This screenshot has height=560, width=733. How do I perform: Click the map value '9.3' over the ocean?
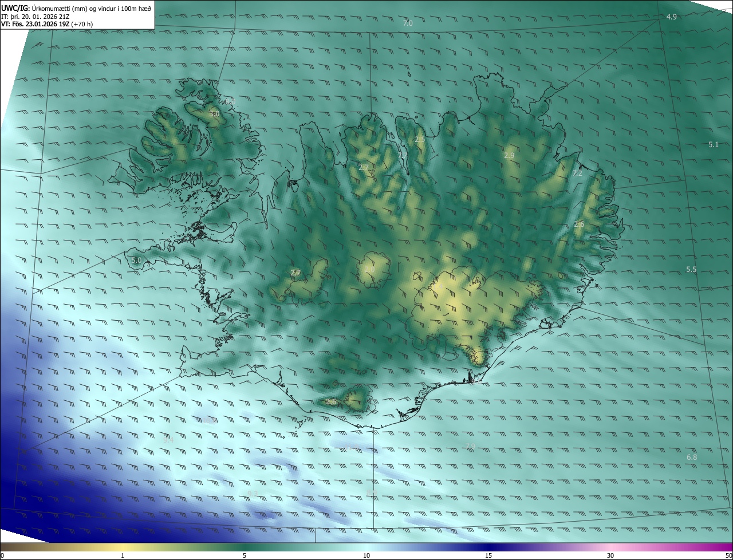click(253, 494)
